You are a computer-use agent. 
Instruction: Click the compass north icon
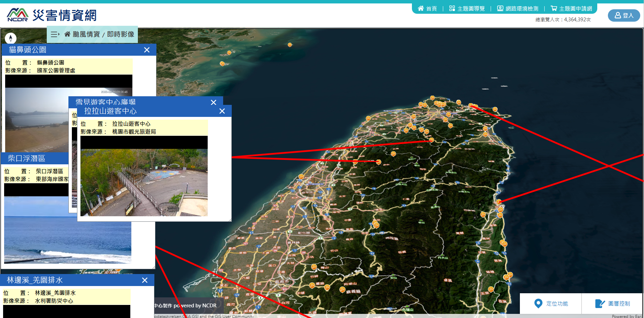click(x=11, y=38)
